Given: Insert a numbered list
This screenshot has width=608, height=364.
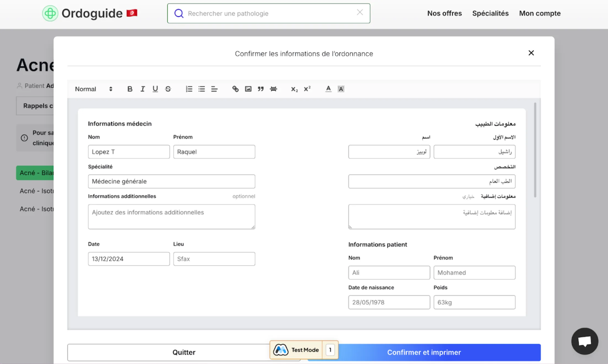Looking at the screenshot, I should tap(189, 89).
